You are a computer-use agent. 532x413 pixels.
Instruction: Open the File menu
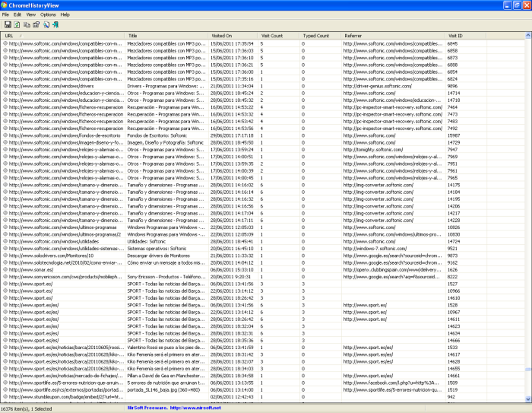pos(5,15)
